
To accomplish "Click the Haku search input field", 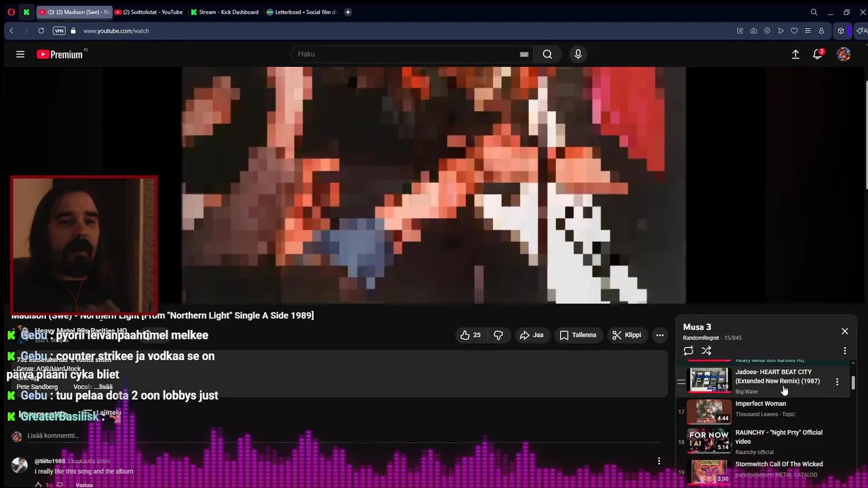I will [406, 54].
